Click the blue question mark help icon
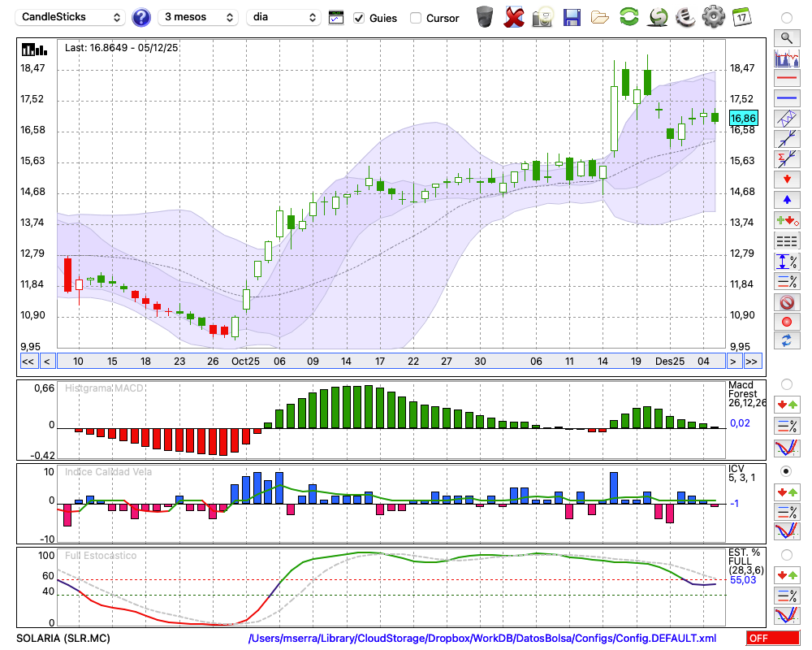Viewport: 812px width, 650px height. click(x=141, y=17)
